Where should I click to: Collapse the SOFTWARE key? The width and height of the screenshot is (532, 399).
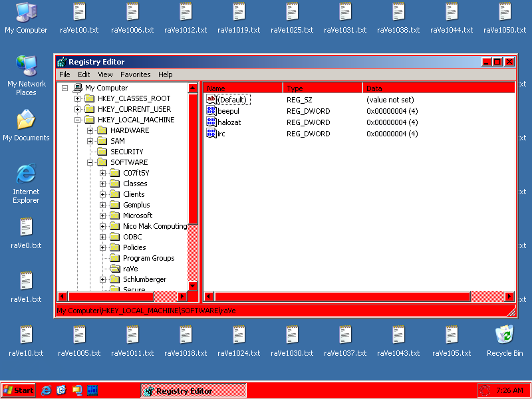click(x=90, y=162)
